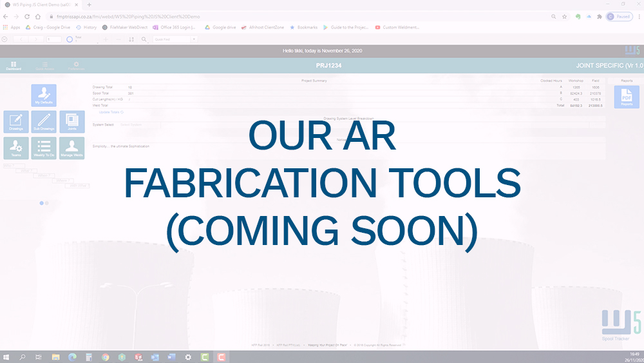This screenshot has width=644, height=363.
Task: Open the Manage Welds module
Action: (71, 148)
